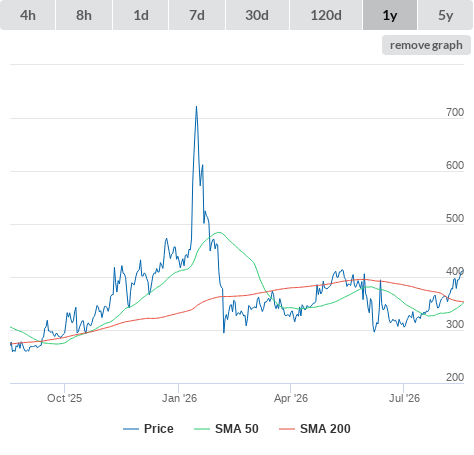
Task: Select the 4h time range tab
Action: click(x=27, y=15)
